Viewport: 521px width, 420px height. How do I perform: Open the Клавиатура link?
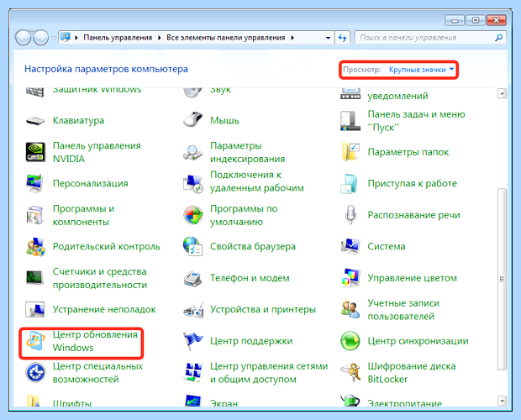click(78, 120)
